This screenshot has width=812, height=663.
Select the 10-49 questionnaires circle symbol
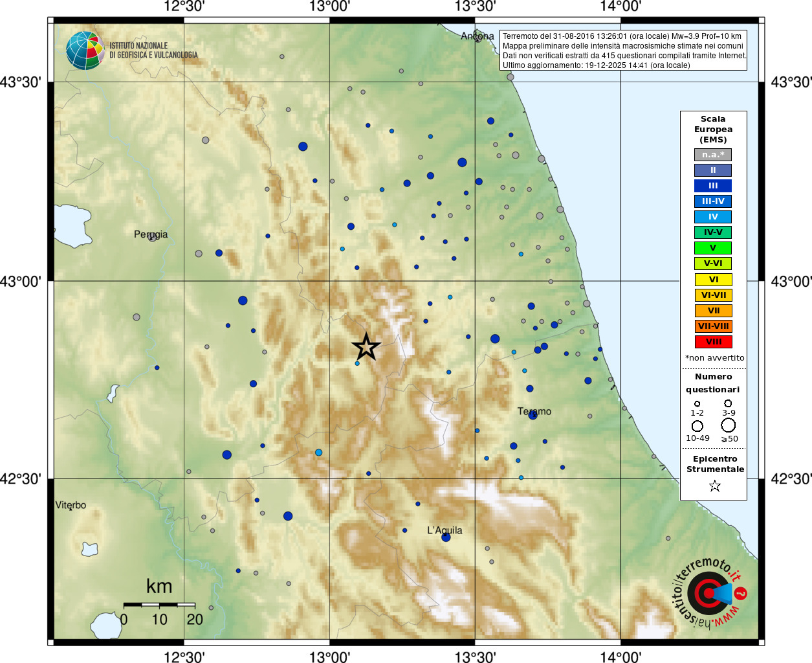697,425
